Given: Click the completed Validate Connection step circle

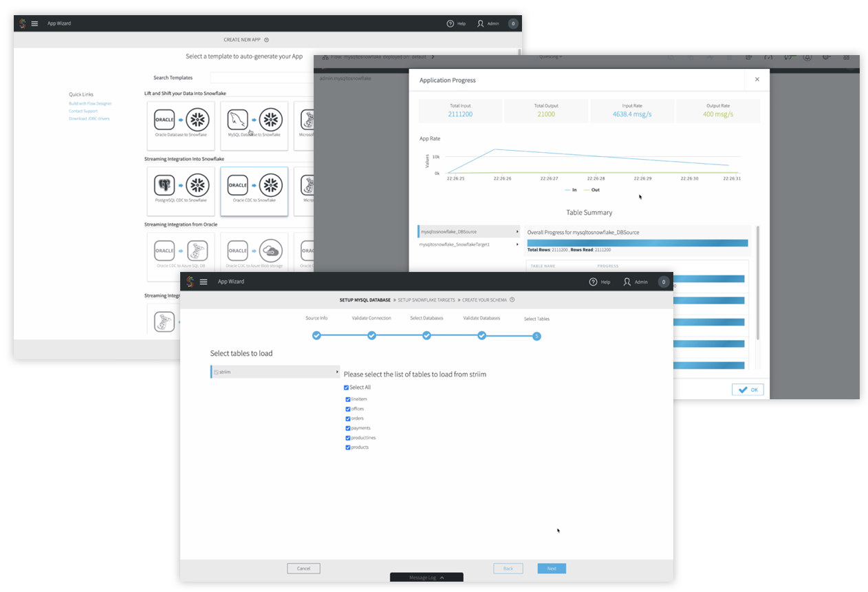Looking at the screenshot, I should [371, 335].
